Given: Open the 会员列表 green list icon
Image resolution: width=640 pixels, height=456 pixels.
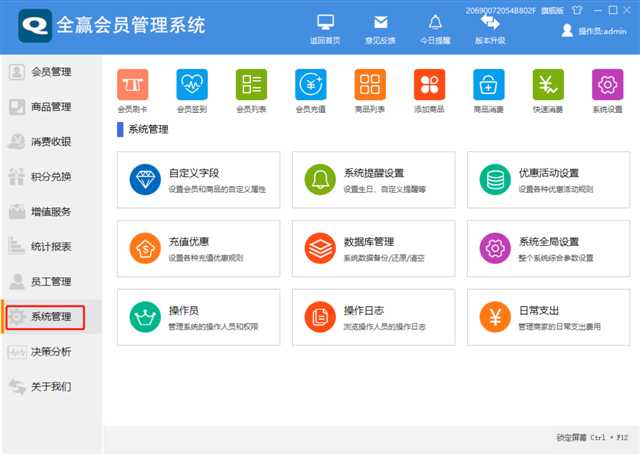Looking at the screenshot, I should [251, 85].
